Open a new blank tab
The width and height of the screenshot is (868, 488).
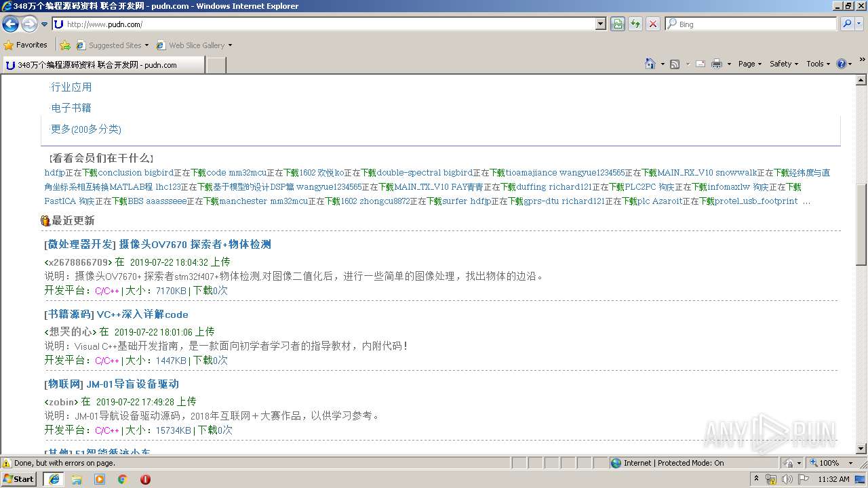(216, 65)
